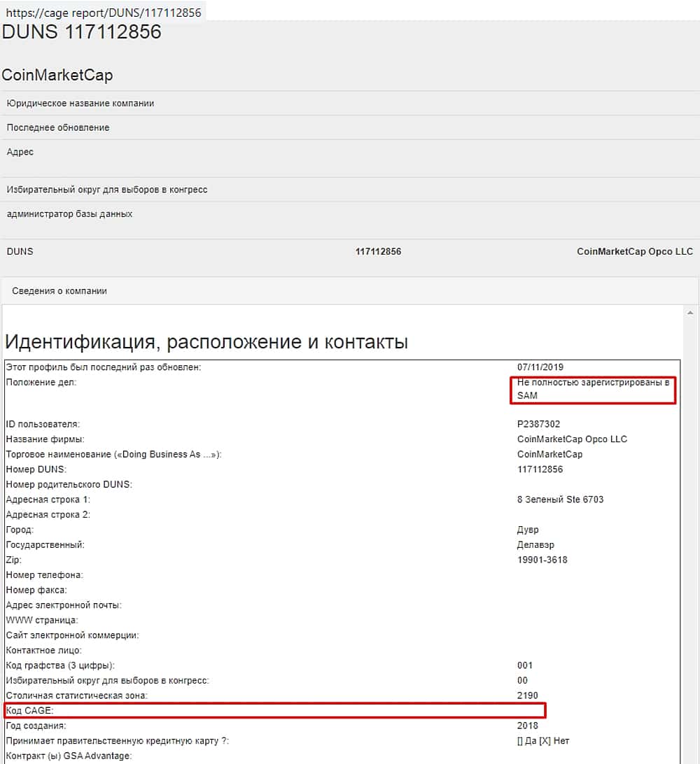Click the scrollbar up arrow
The height and width of the screenshot is (764, 700).
click(691, 313)
